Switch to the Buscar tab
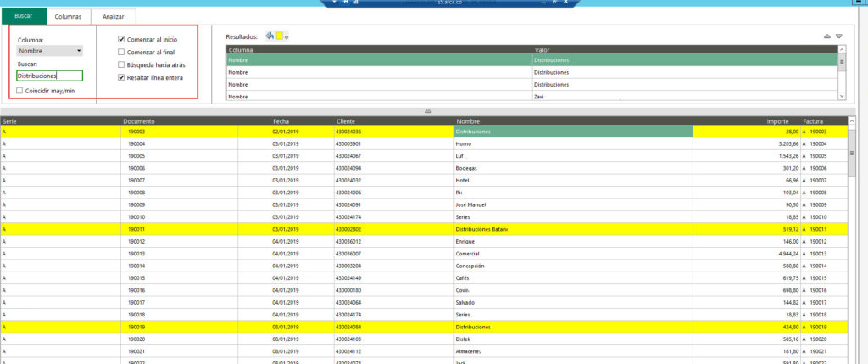 pyautogui.click(x=23, y=16)
